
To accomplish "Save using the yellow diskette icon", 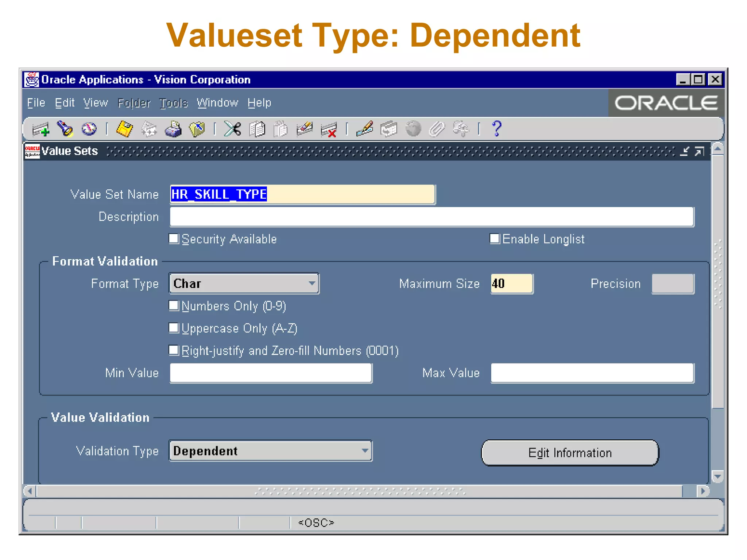I will tap(124, 129).
